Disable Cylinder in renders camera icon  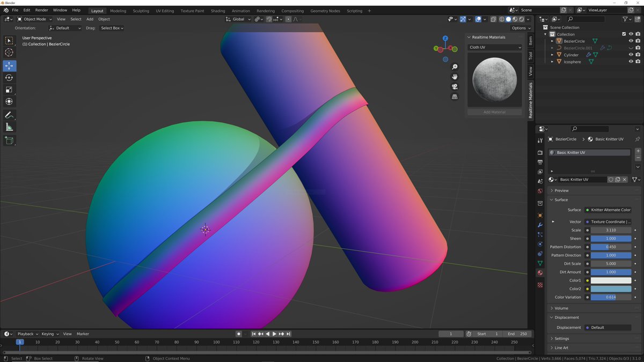click(x=638, y=55)
